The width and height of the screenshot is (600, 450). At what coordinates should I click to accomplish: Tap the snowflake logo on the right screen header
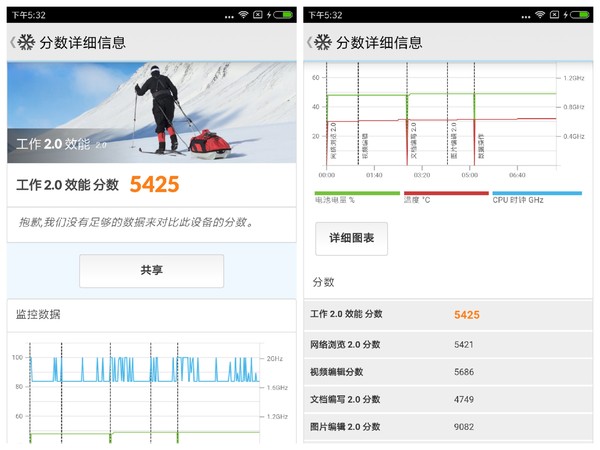[x=323, y=43]
